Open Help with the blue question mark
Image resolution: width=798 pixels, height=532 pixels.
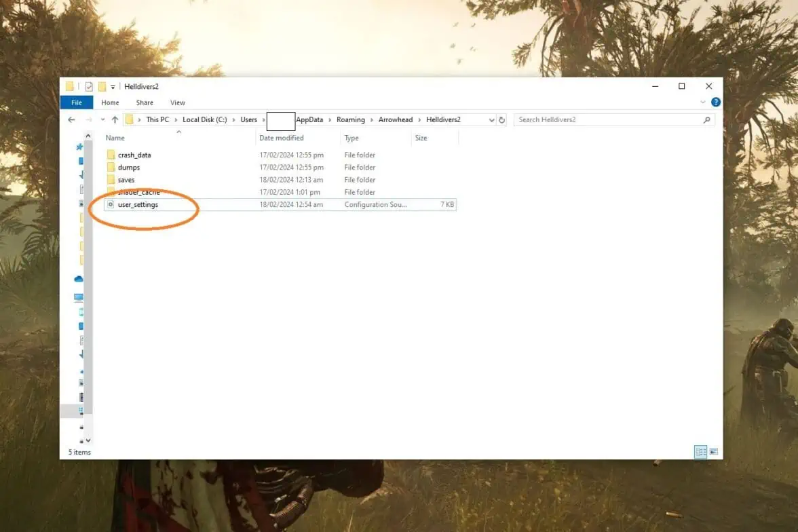(715, 102)
